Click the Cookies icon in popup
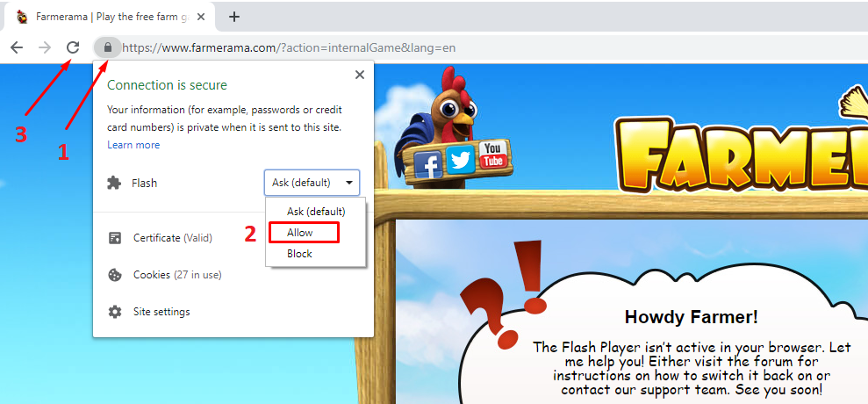868x404 pixels. [115, 275]
